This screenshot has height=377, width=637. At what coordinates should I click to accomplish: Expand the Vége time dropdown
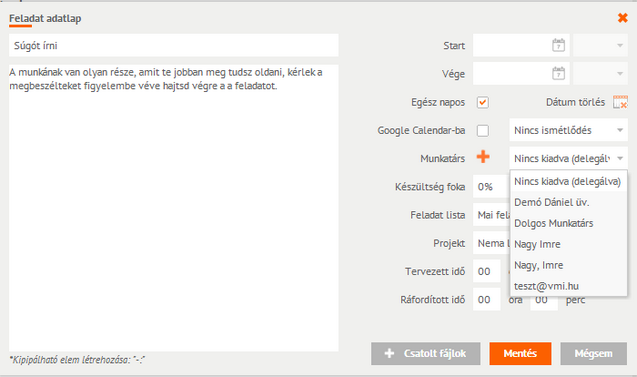tap(600, 74)
